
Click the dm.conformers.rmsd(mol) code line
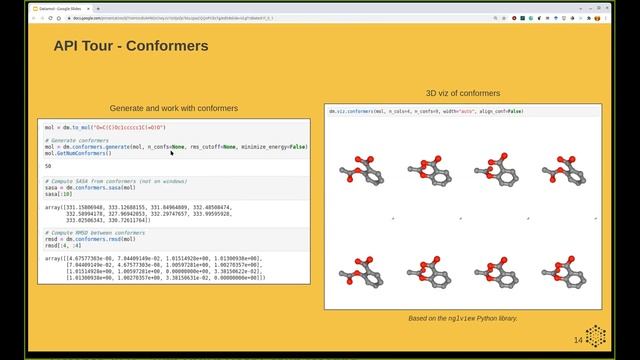coord(90,239)
